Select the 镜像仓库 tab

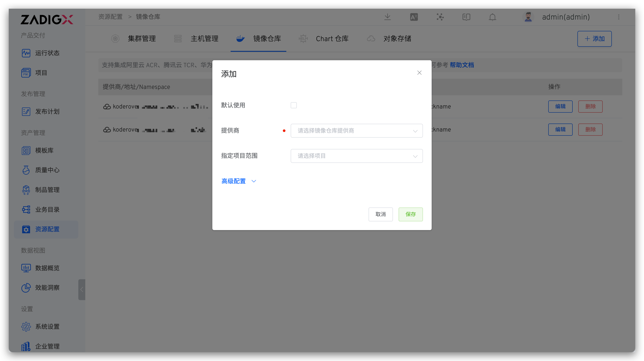[258, 39]
